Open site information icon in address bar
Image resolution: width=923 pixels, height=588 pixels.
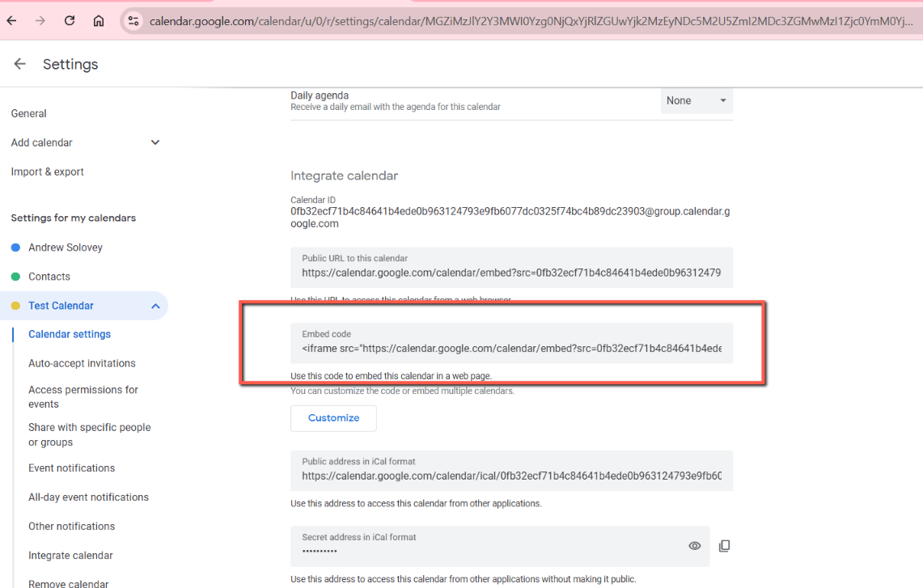(x=133, y=20)
